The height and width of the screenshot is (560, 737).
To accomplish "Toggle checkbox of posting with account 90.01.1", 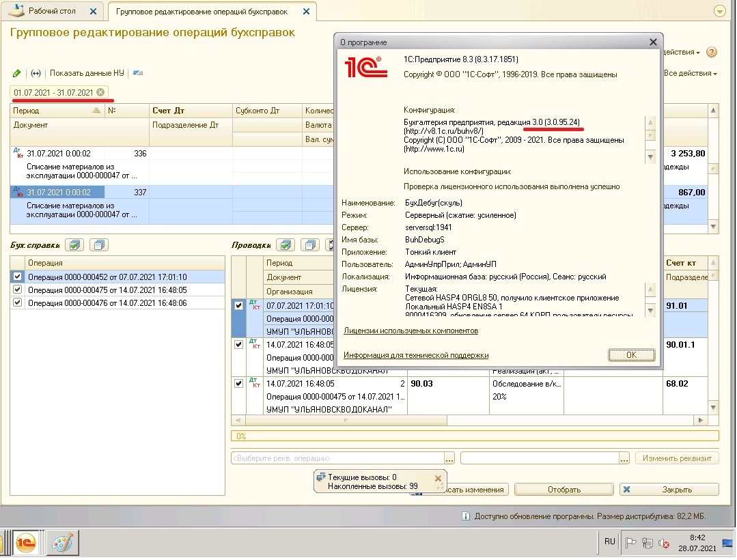I will pyautogui.click(x=239, y=344).
